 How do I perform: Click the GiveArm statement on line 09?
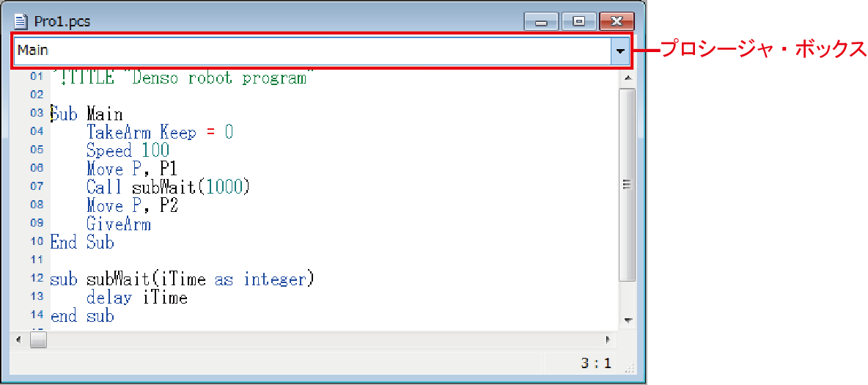[x=118, y=224]
